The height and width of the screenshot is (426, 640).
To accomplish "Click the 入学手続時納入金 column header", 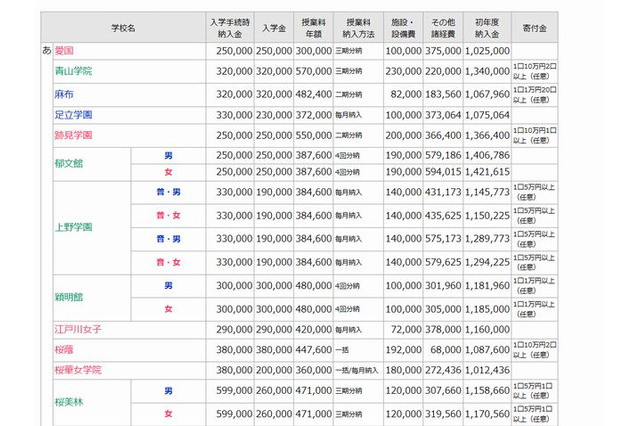I will pos(230,28).
